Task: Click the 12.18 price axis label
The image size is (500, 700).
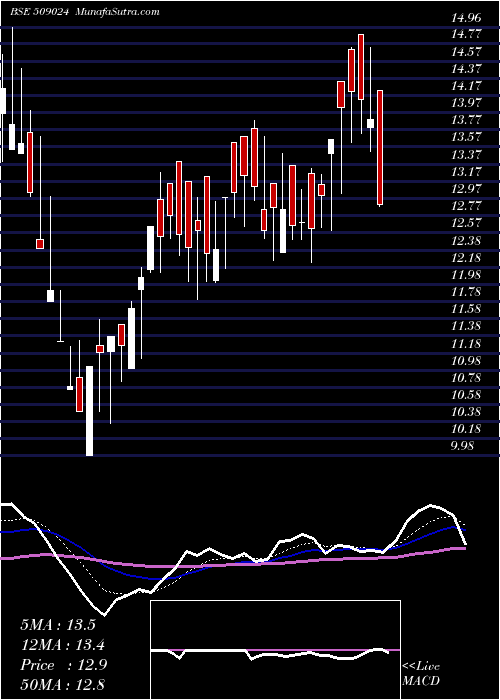Action: click(466, 258)
